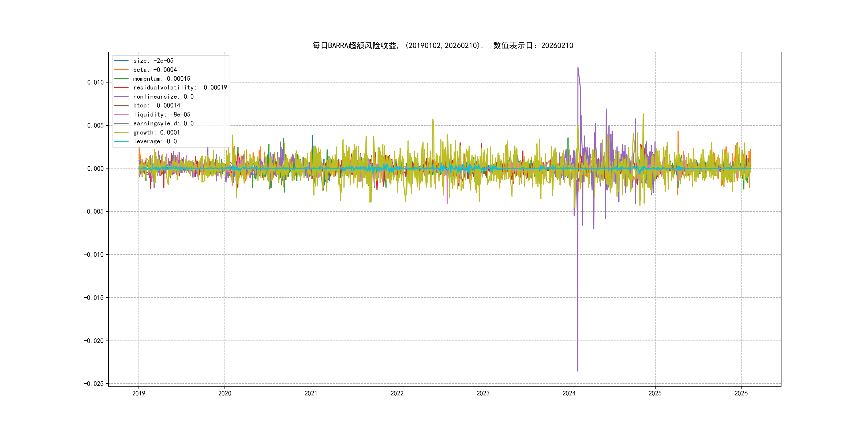Screen dimensions: 868x434
Task: Click the -0.015 y-axis tick label
Action: [94, 298]
